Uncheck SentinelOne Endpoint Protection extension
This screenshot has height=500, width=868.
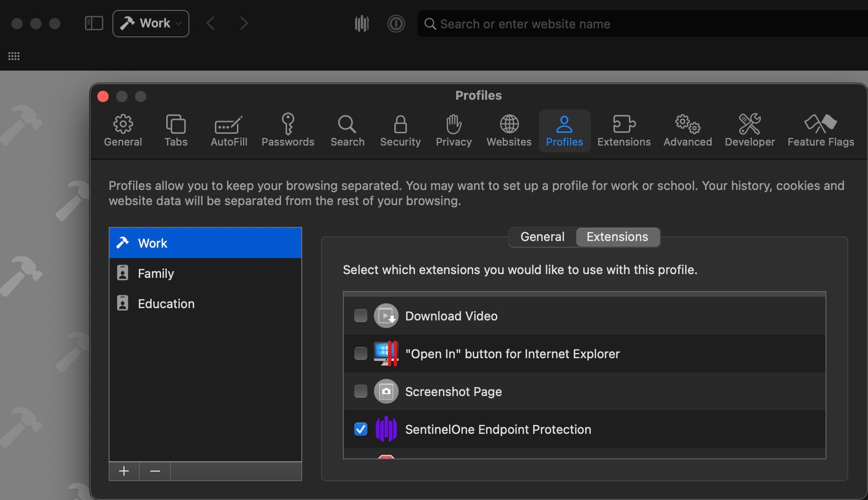pyautogui.click(x=361, y=429)
